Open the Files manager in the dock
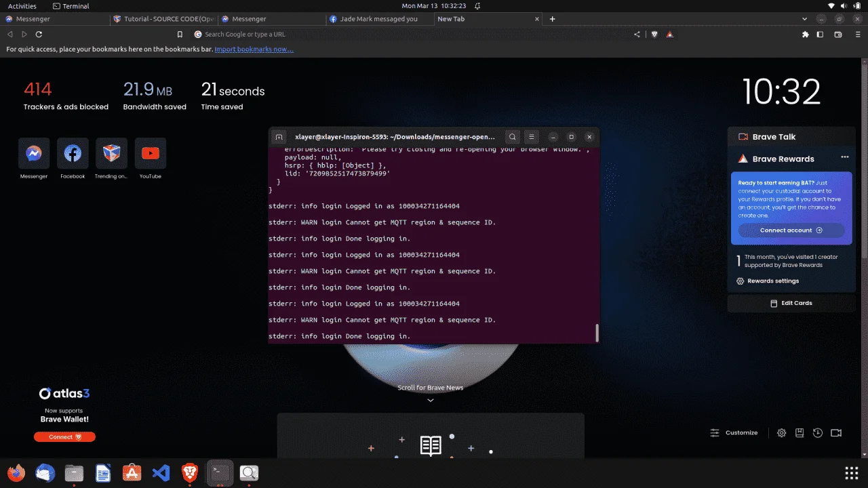 coord(74,472)
